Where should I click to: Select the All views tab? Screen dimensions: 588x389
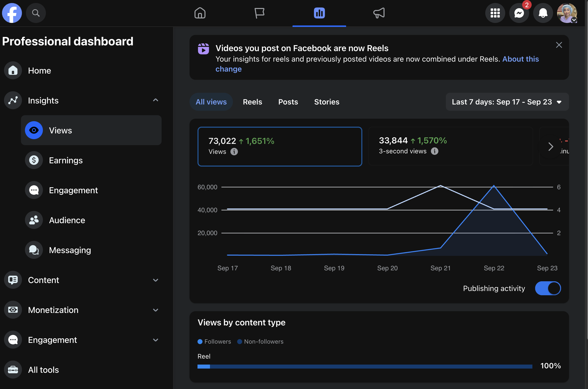pos(211,102)
